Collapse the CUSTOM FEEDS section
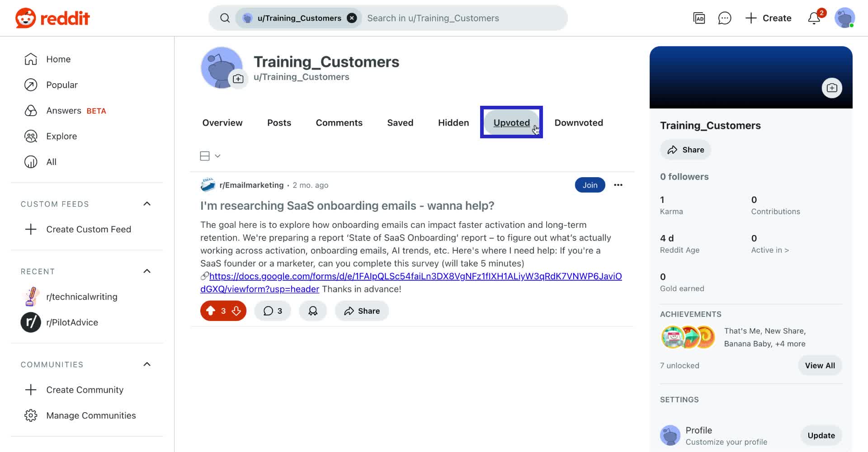Image resolution: width=868 pixels, height=452 pixels. 146,203
